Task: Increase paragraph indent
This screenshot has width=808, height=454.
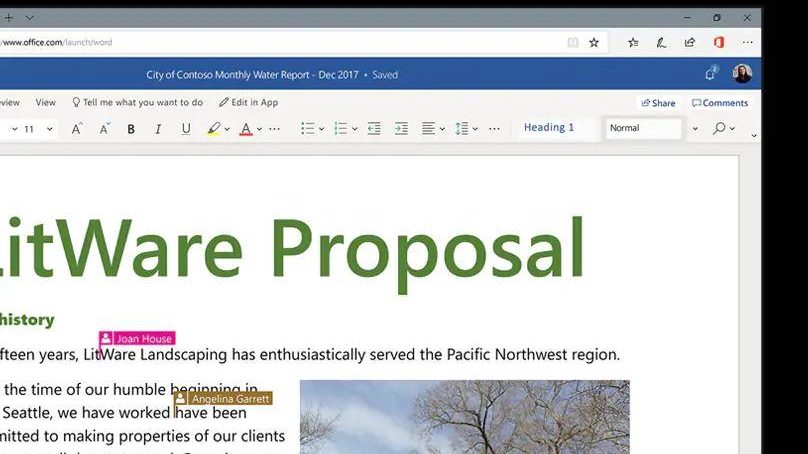Action: point(401,128)
